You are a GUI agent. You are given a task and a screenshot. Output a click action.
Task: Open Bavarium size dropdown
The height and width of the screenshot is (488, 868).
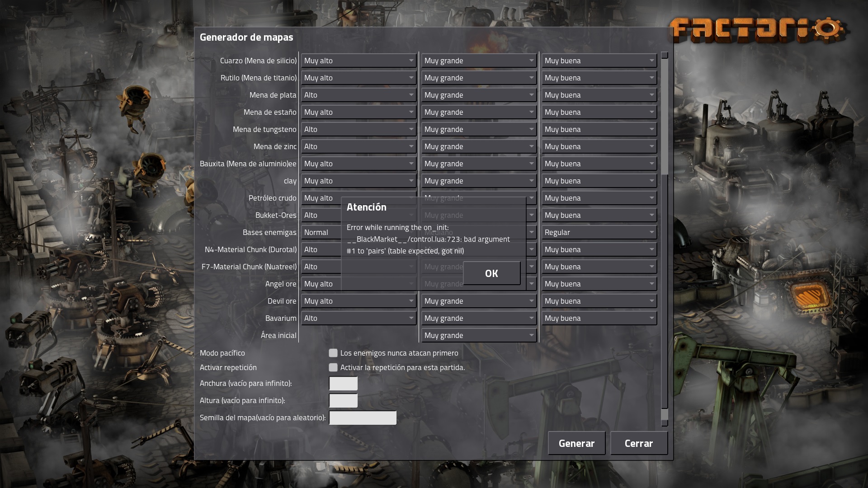[x=479, y=318]
